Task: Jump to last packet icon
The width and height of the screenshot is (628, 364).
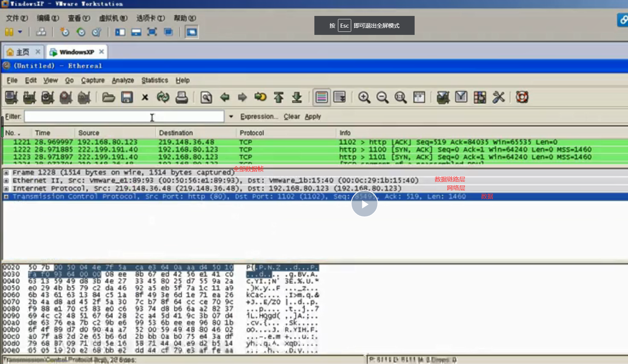Action: point(297,97)
